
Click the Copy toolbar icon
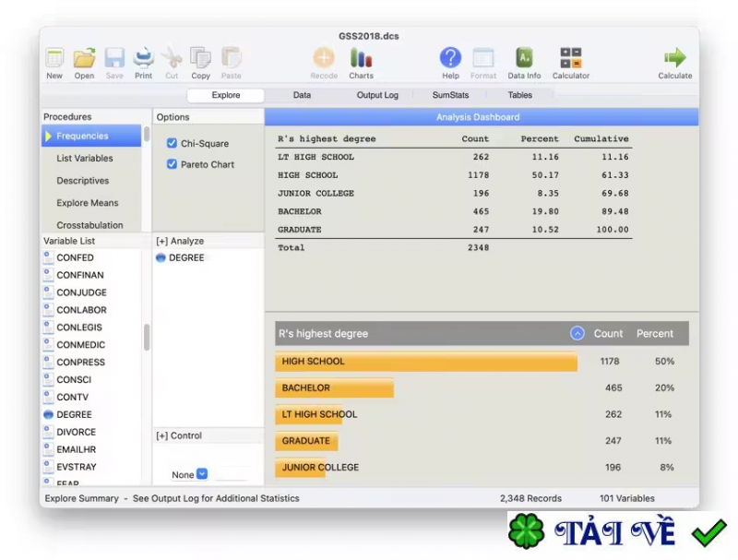pyautogui.click(x=200, y=58)
